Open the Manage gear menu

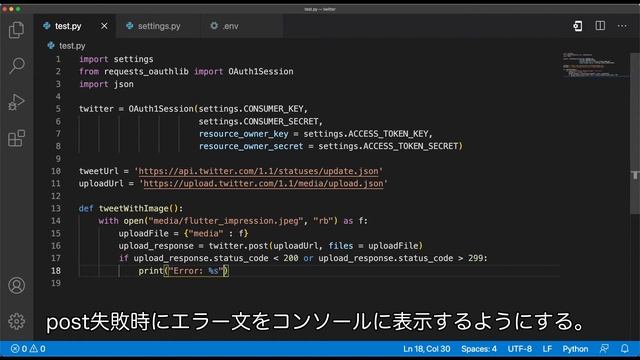(16, 321)
